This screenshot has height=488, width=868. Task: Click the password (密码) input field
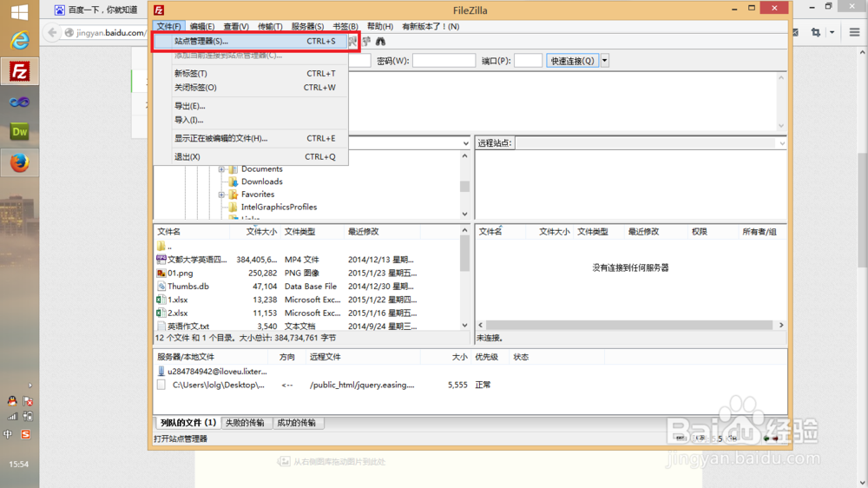444,61
